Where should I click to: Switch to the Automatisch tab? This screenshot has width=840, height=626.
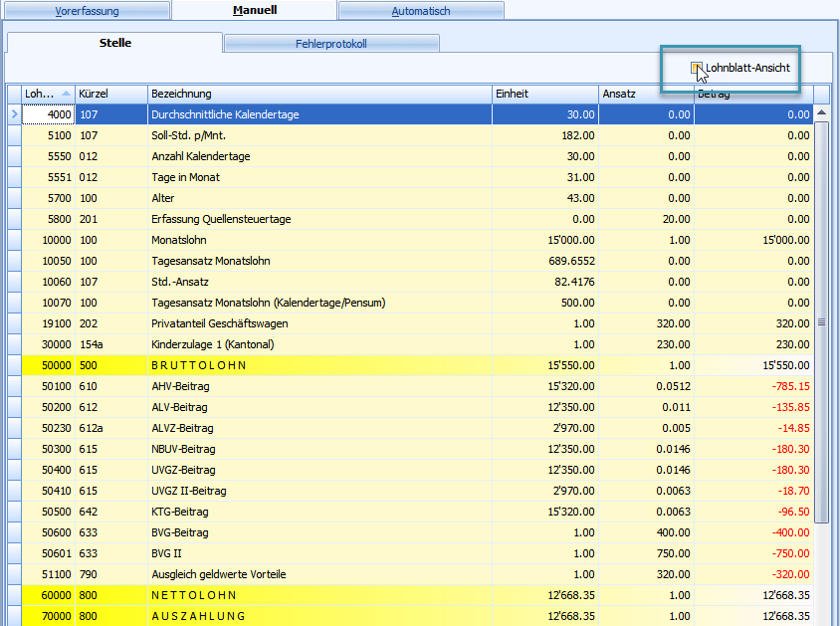(420, 11)
